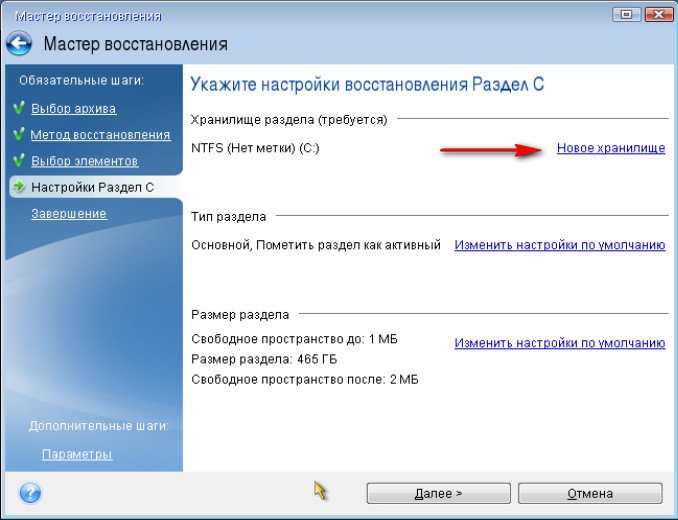Select text Свободное пространство до: 1 МБ
This screenshot has width=678, height=520.
click(294, 339)
